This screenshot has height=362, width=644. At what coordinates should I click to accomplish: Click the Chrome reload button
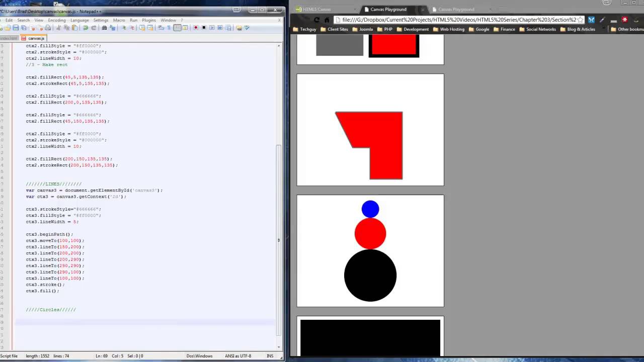point(316,20)
